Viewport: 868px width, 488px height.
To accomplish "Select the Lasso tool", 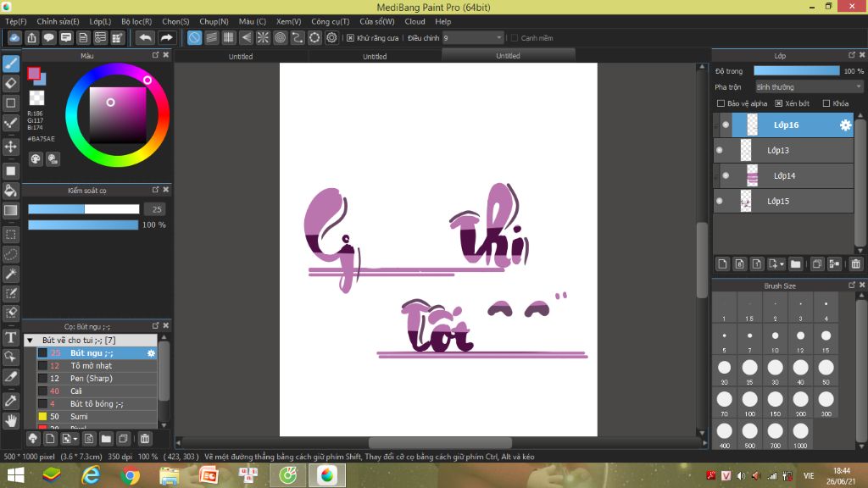I will click(10, 254).
